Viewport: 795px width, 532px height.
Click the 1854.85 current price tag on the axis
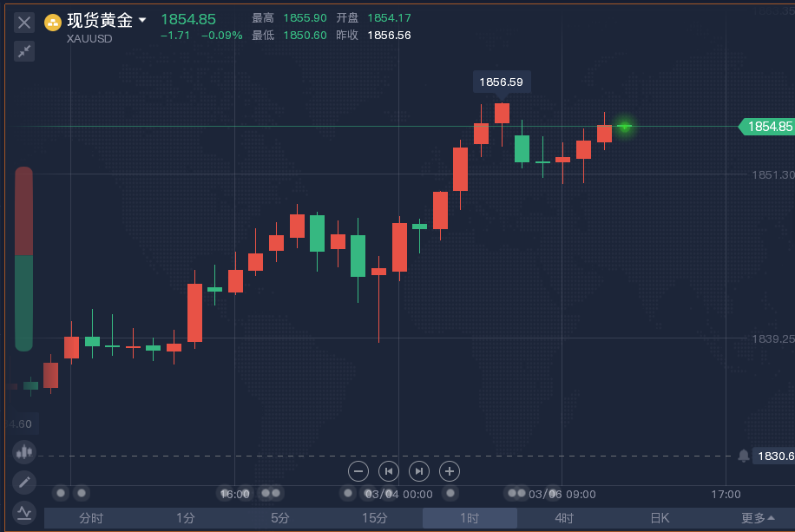[x=768, y=127]
